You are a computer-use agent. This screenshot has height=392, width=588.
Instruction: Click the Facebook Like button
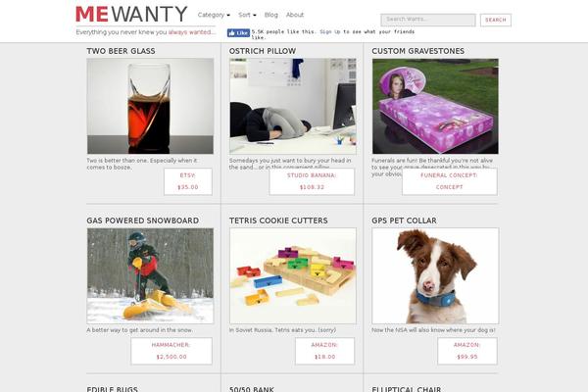238,33
